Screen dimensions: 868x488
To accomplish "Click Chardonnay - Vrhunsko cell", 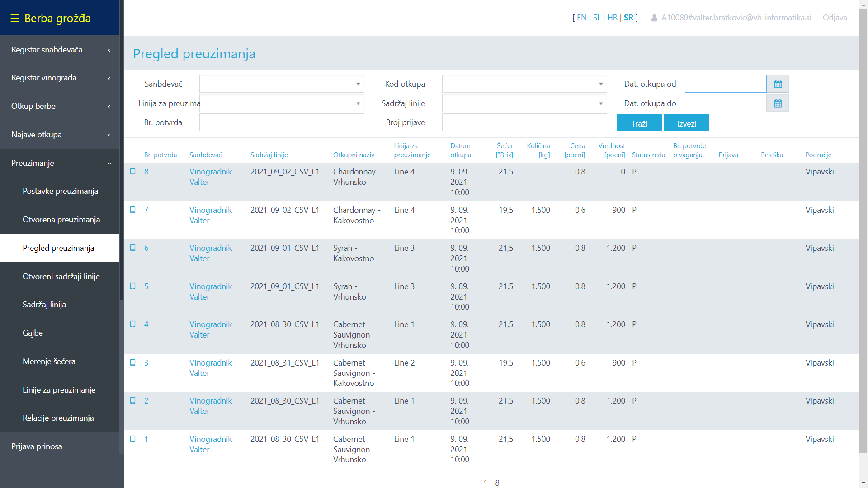I will pyautogui.click(x=357, y=177).
